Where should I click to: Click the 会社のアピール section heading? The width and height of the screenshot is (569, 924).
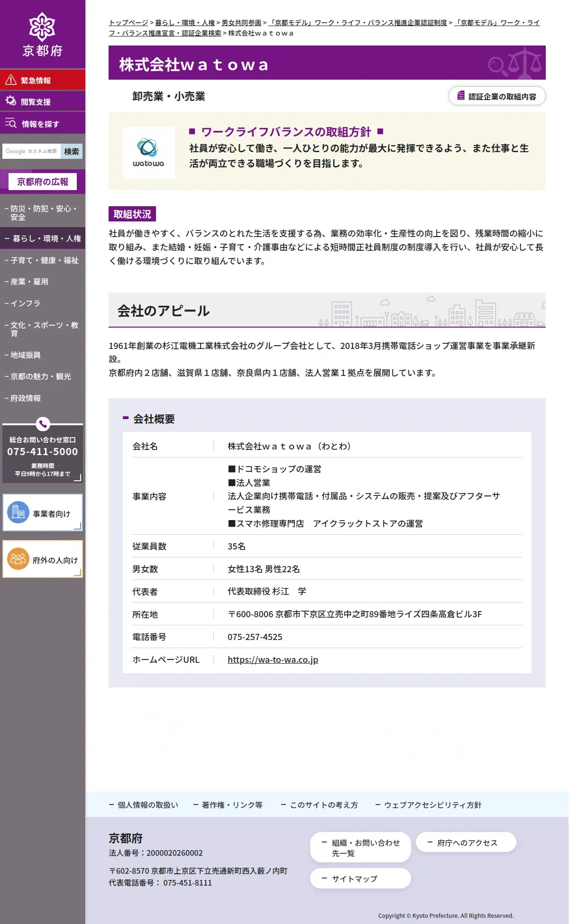click(x=164, y=311)
